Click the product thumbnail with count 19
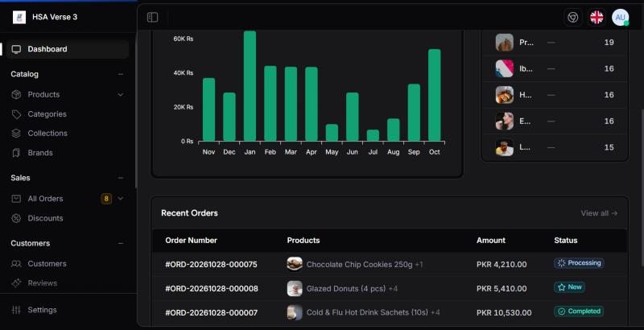Viewport: 644px width, 330px height. 505,43
